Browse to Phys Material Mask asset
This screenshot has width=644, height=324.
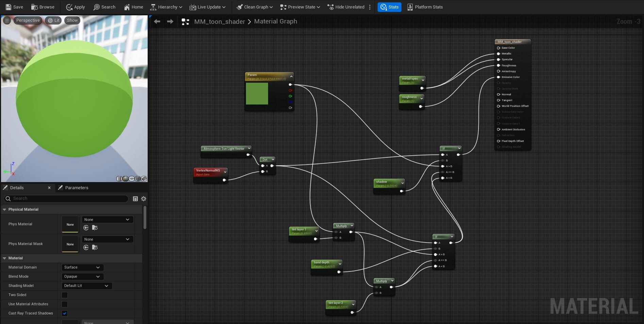pos(95,248)
